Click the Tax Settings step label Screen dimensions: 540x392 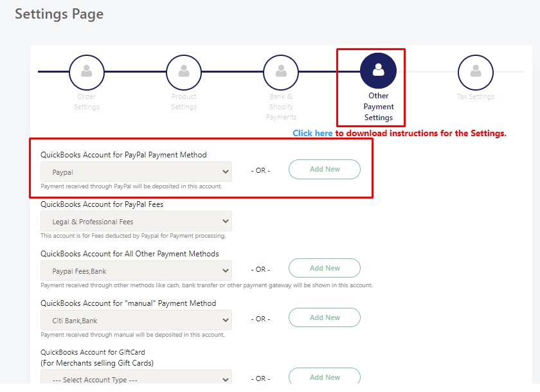pyautogui.click(x=476, y=96)
